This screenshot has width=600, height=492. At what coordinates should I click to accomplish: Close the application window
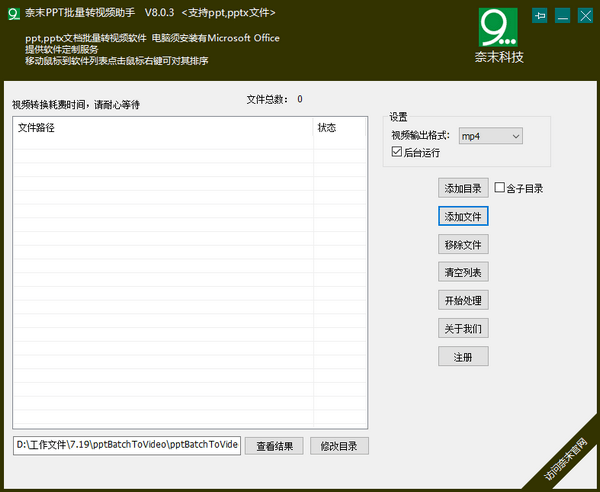585,16
